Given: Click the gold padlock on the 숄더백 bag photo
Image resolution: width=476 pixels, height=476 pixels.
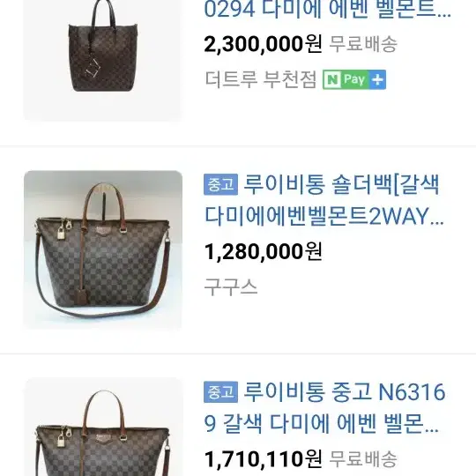Looking at the screenshot, I should click(63, 234).
